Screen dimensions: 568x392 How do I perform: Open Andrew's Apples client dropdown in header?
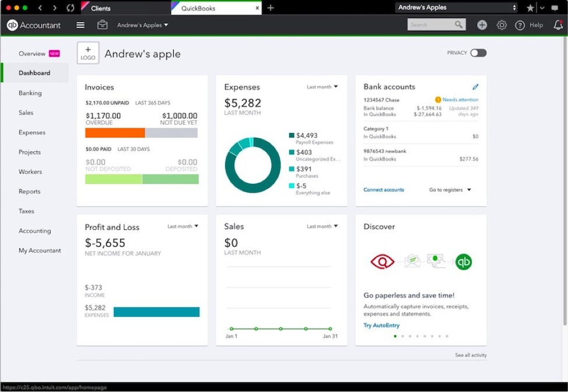pyautogui.click(x=143, y=25)
